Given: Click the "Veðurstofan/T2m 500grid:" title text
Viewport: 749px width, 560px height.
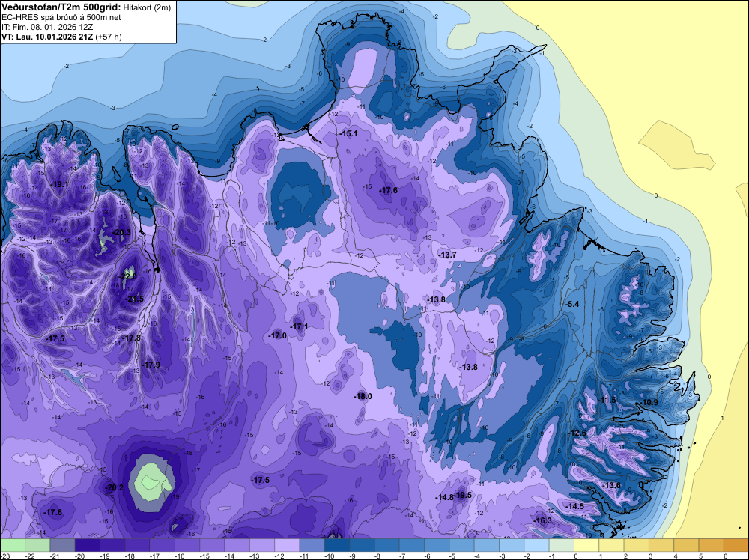Looking at the screenshot, I should pos(61,7).
